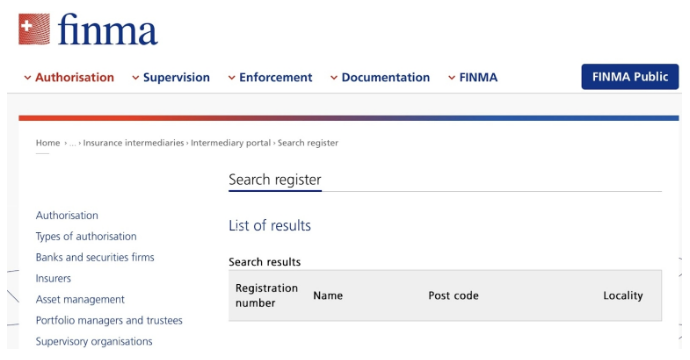Image resolution: width=690 pixels, height=360 pixels.
Task: Open the Documentation menu
Action: point(385,77)
